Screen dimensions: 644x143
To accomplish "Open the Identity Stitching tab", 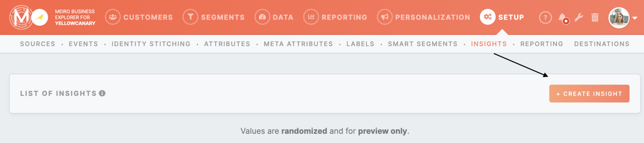I will click(151, 44).
